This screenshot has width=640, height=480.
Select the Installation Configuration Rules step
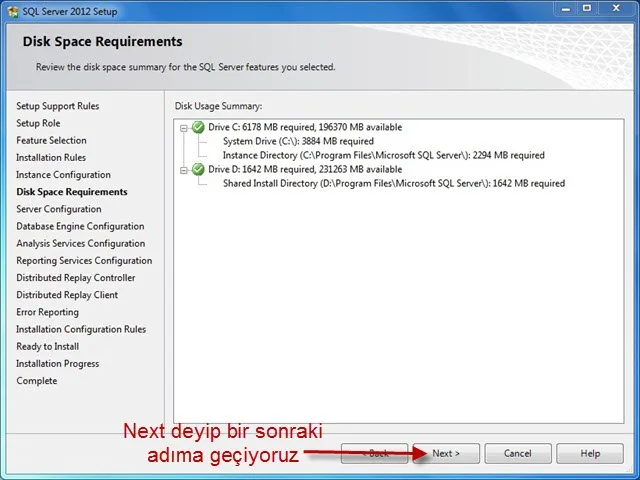coord(81,329)
